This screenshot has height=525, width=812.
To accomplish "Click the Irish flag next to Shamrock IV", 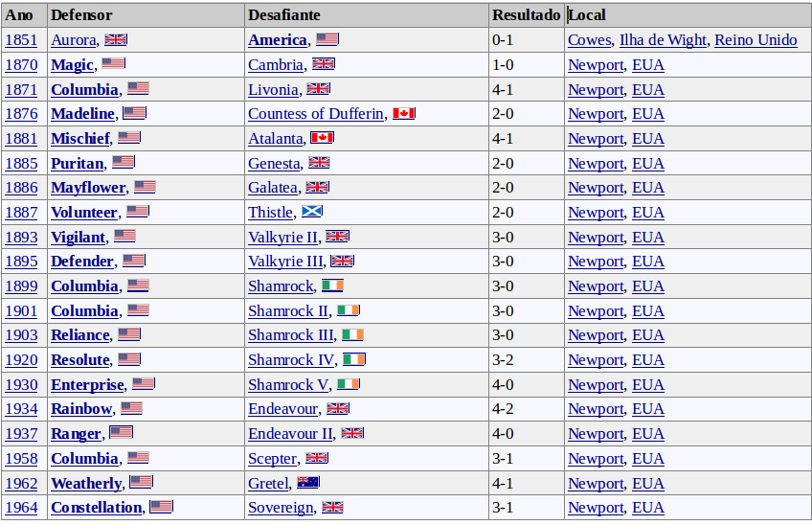I will click(354, 359).
